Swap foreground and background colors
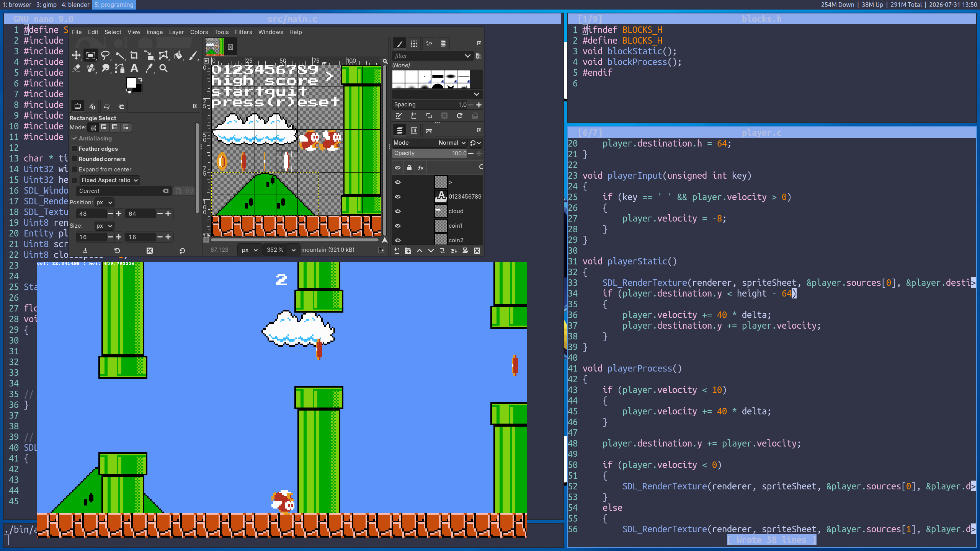Screen dimensions: 980x551 click(x=140, y=80)
